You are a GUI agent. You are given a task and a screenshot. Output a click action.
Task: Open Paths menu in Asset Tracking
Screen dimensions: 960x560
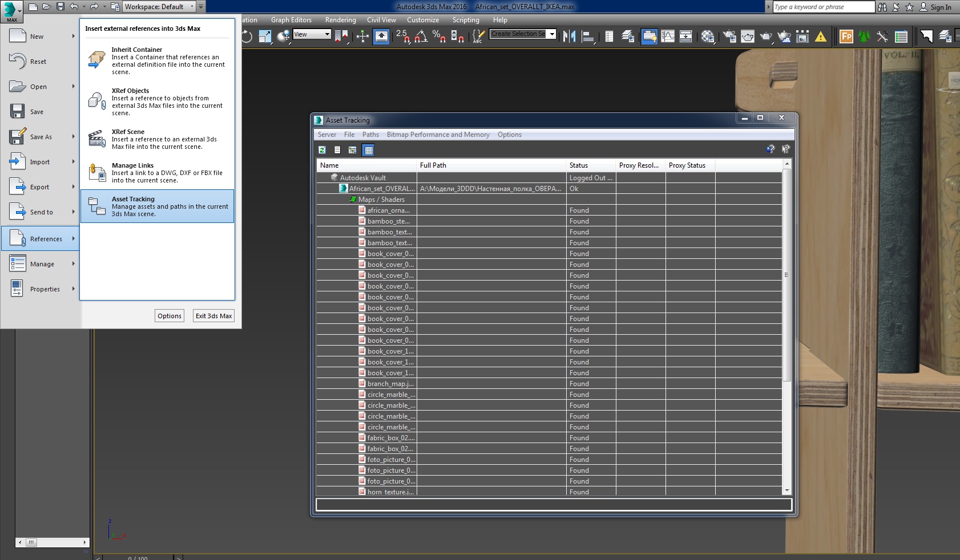370,135
